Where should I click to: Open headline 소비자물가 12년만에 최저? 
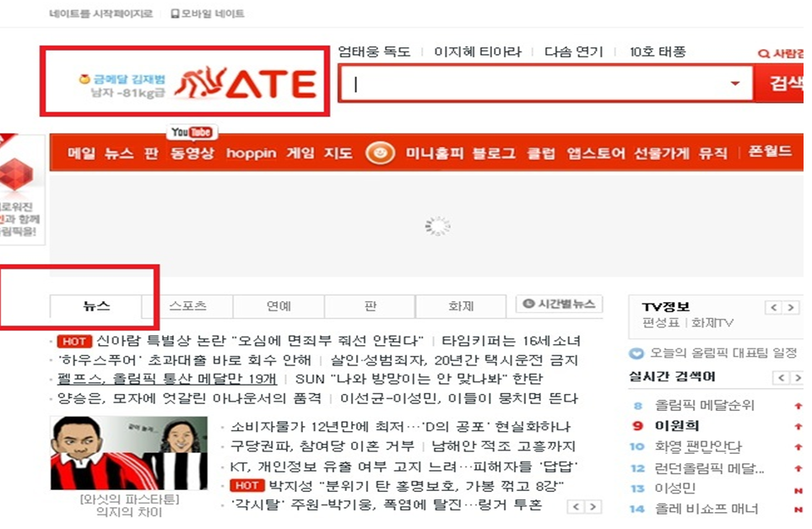(x=400, y=427)
